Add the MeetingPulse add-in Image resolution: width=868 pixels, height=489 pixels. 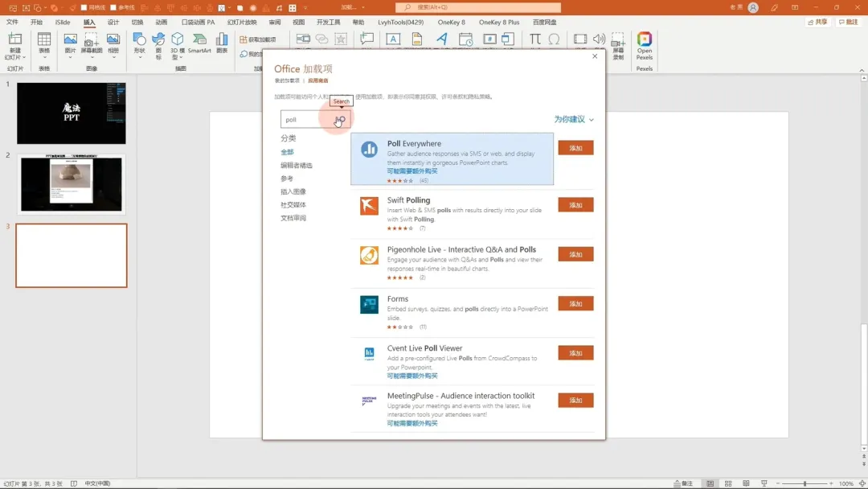575,401
